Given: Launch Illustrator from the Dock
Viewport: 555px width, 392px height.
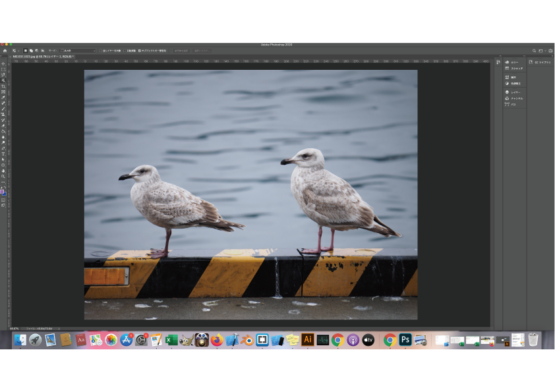Looking at the screenshot, I should point(307,340).
